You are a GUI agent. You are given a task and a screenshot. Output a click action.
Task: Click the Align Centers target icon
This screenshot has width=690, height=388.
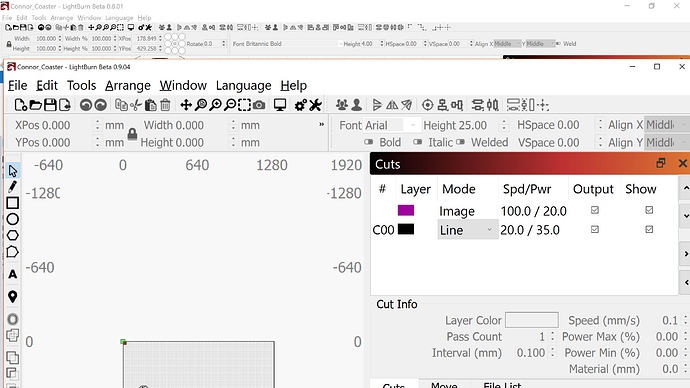click(427, 105)
